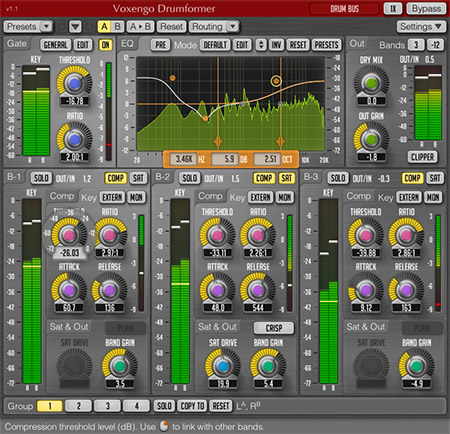Select Group 1 tab
This screenshot has height=434, width=450.
point(50,406)
